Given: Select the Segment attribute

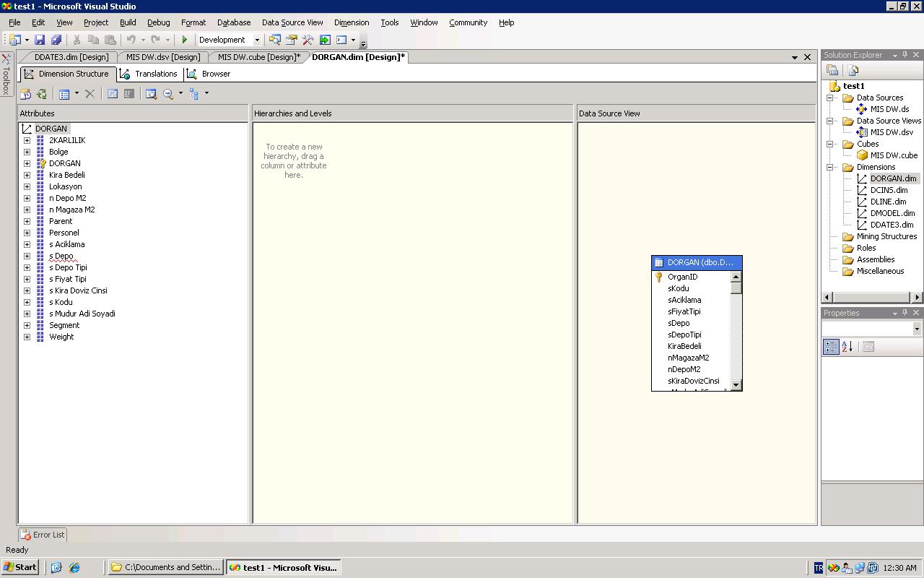Looking at the screenshot, I should coord(64,325).
